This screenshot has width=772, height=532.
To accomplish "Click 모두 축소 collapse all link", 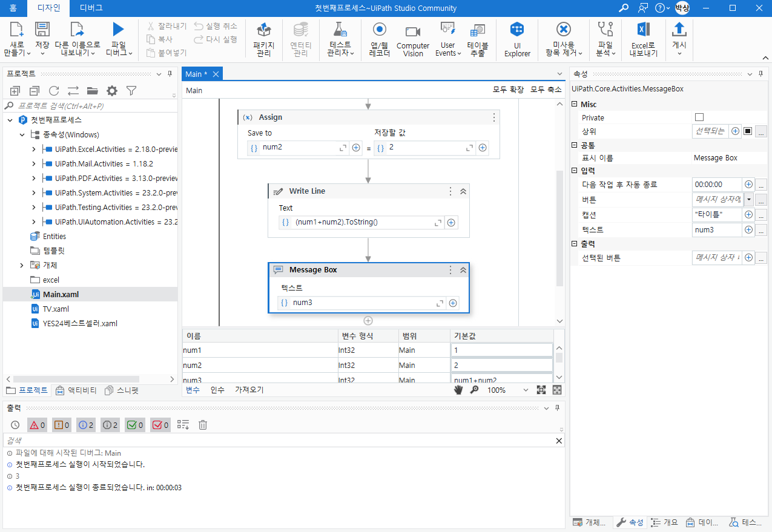I will tap(546, 90).
